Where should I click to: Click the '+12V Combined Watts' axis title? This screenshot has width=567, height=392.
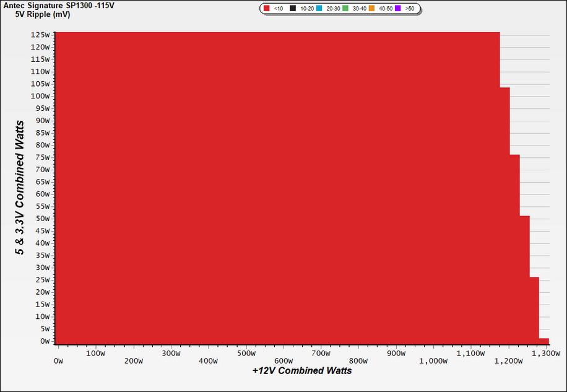click(x=302, y=371)
